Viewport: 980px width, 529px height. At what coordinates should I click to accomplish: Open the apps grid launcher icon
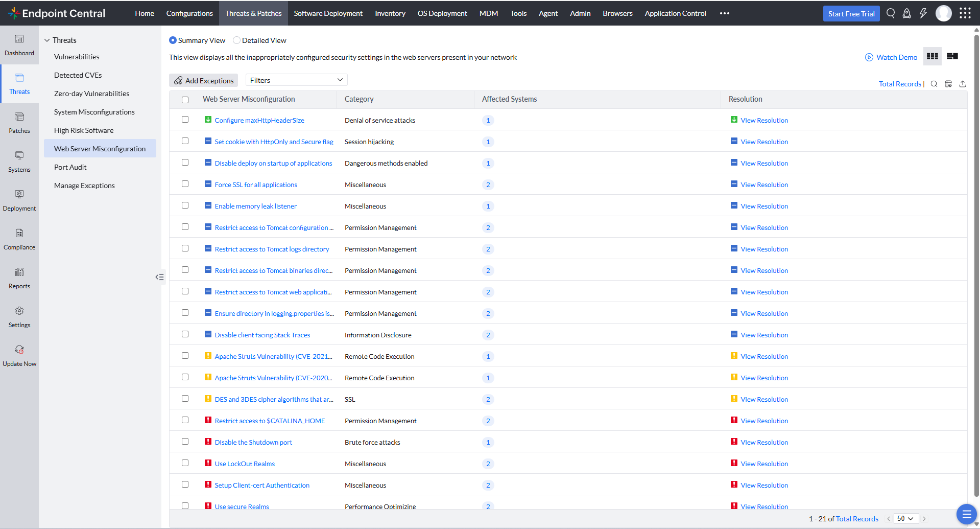965,13
